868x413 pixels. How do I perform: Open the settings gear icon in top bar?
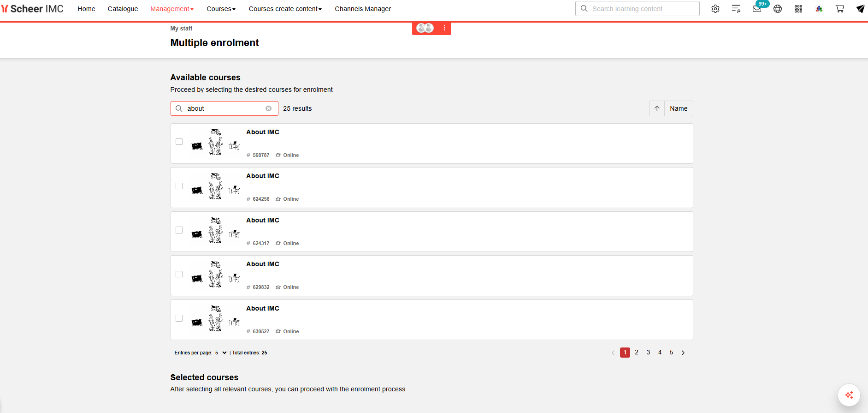point(715,9)
